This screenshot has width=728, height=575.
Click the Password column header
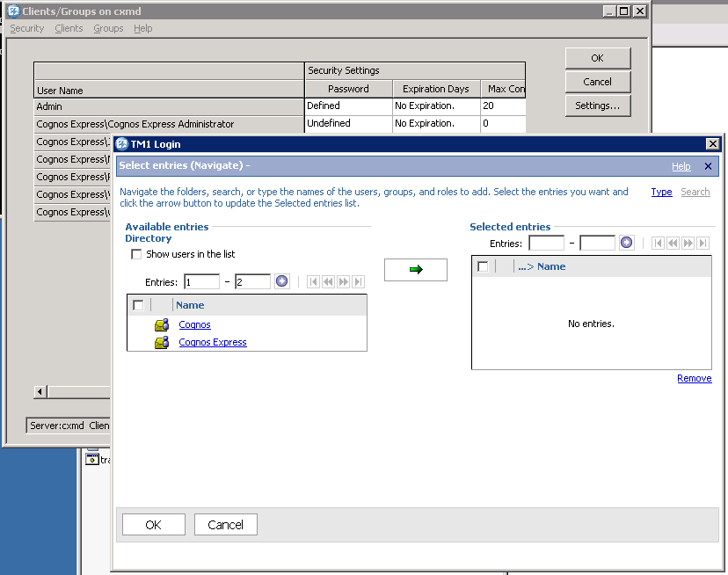[349, 89]
